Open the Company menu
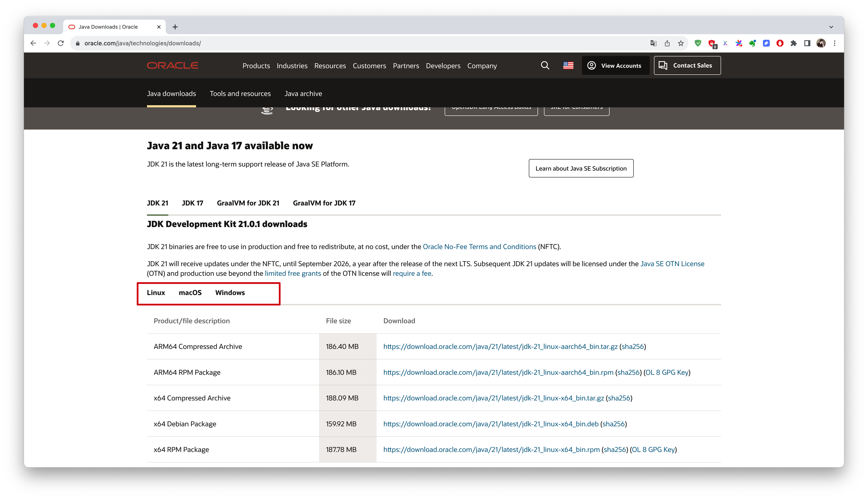Image resolution: width=868 pixels, height=499 pixels. click(x=482, y=66)
